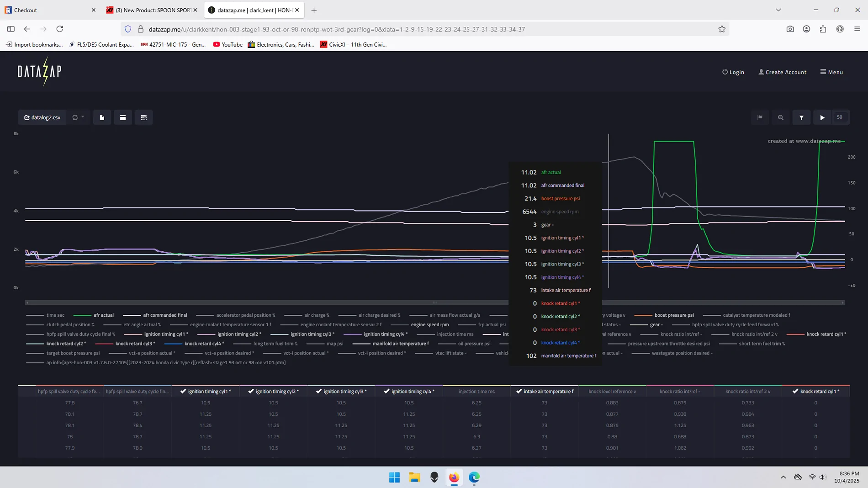This screenshot has width=868, height=488.
Task: Click the Login link
Action: pos(733,72)
